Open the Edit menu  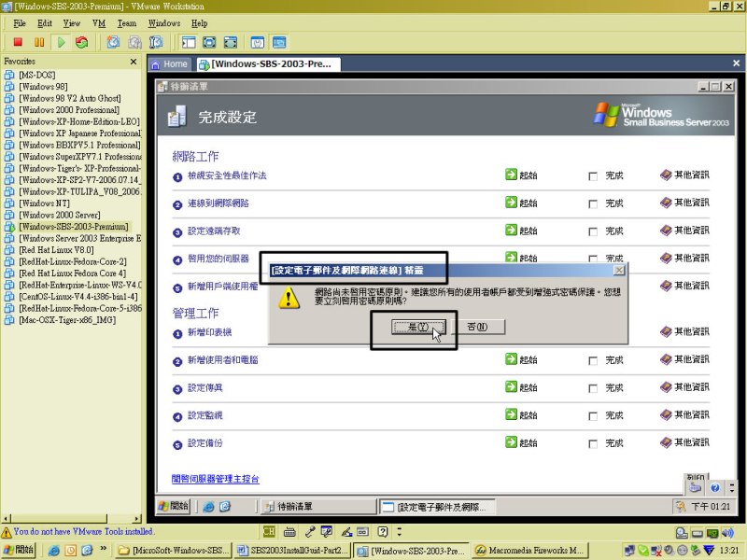(x=45, y=22)
